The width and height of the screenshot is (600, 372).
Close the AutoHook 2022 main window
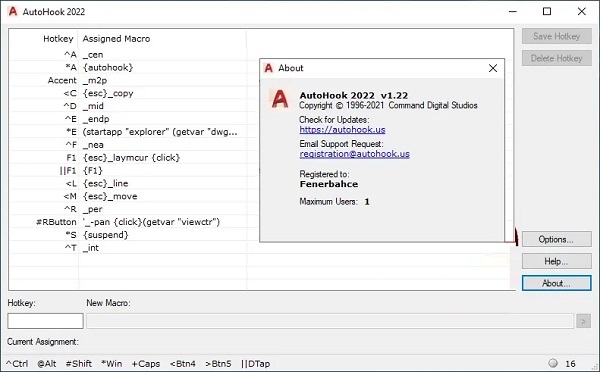point(582,11)
